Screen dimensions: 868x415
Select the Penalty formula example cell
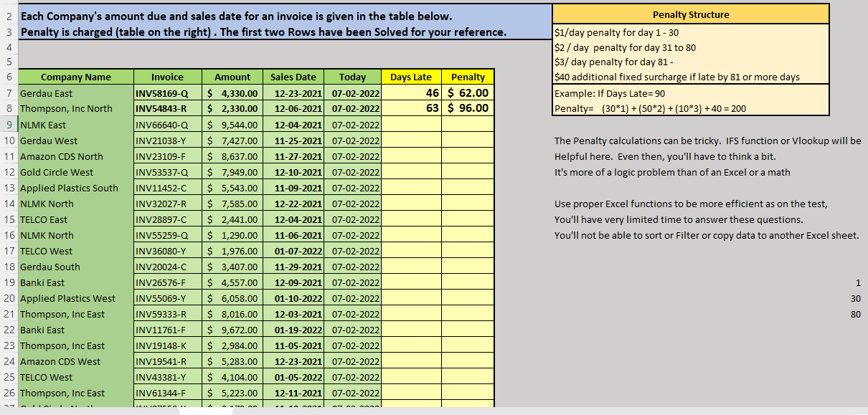click(691, 108)
